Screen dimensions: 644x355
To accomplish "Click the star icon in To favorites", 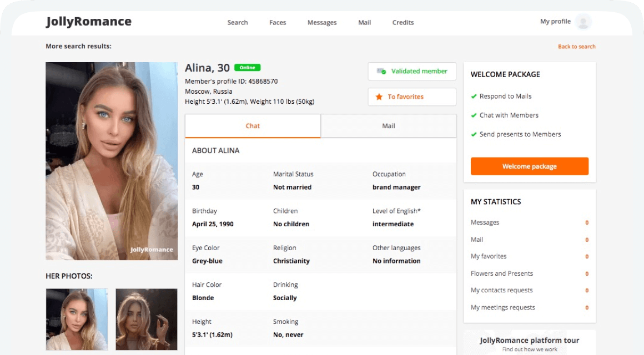I will tap(379, 97).
